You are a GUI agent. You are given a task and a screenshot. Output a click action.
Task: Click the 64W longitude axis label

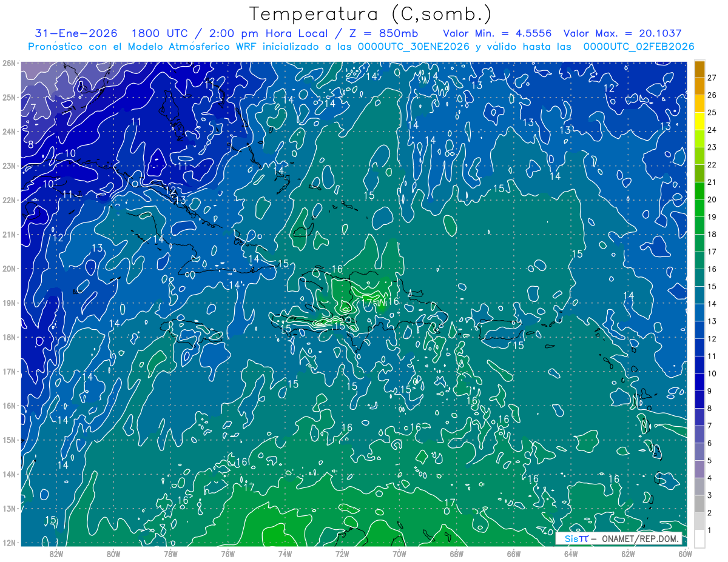coord(571,553)
